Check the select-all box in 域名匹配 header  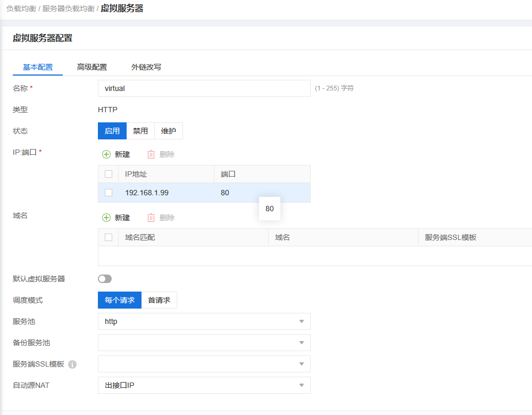pos(109,237)
